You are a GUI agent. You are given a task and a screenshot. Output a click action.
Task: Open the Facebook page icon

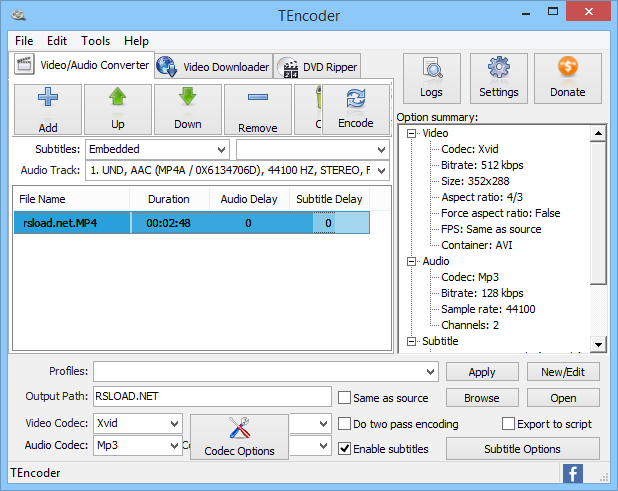tap(573, 473)
